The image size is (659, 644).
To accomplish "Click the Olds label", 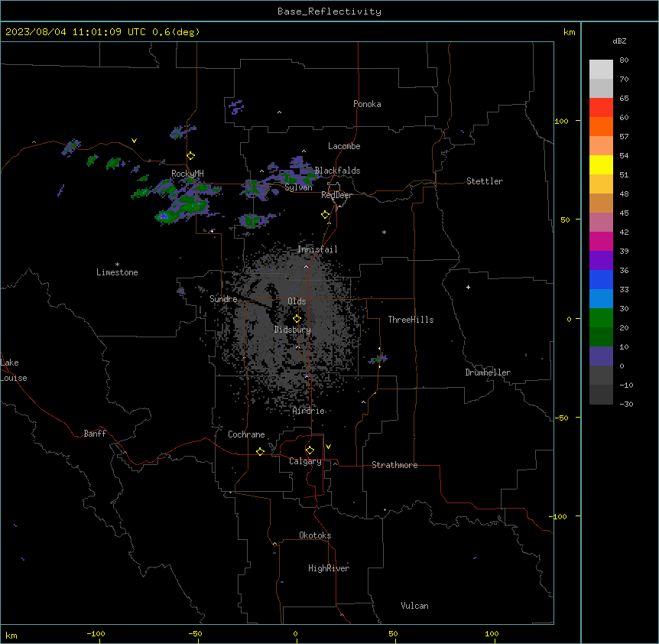I will [x=297, y=301].
